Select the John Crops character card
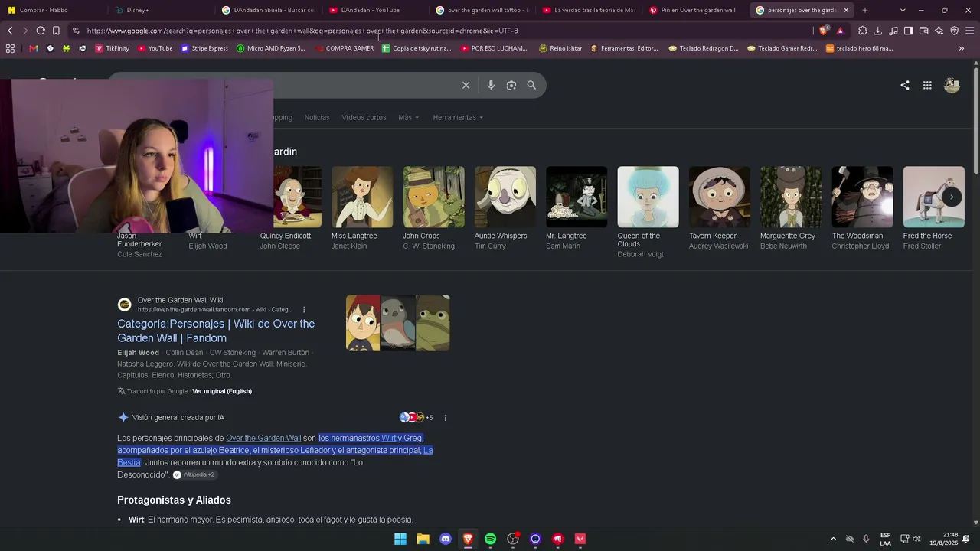Viewport: 980px width, 551px height. coord(433,208)
